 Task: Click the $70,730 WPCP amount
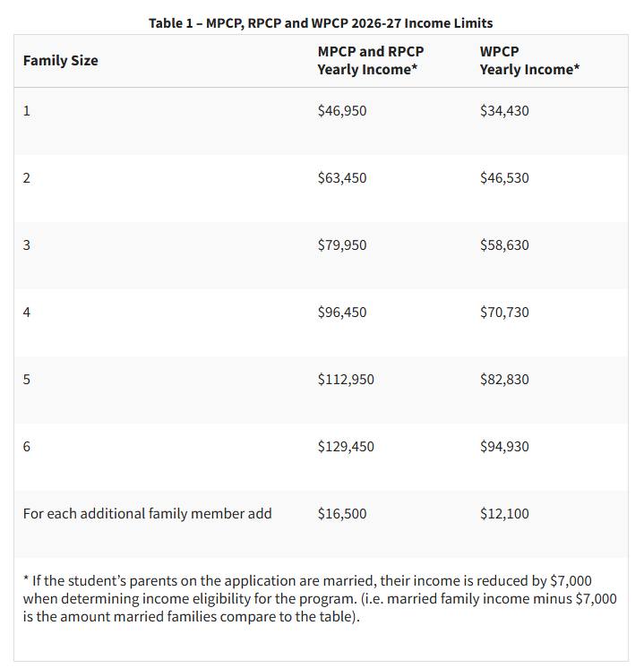coord(504,313)
